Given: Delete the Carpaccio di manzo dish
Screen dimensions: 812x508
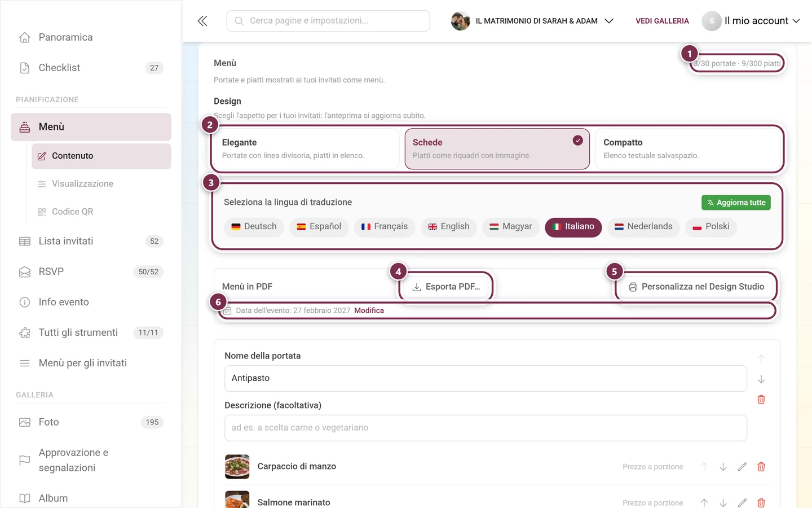Looking at the screenshot, I should 761,467.
